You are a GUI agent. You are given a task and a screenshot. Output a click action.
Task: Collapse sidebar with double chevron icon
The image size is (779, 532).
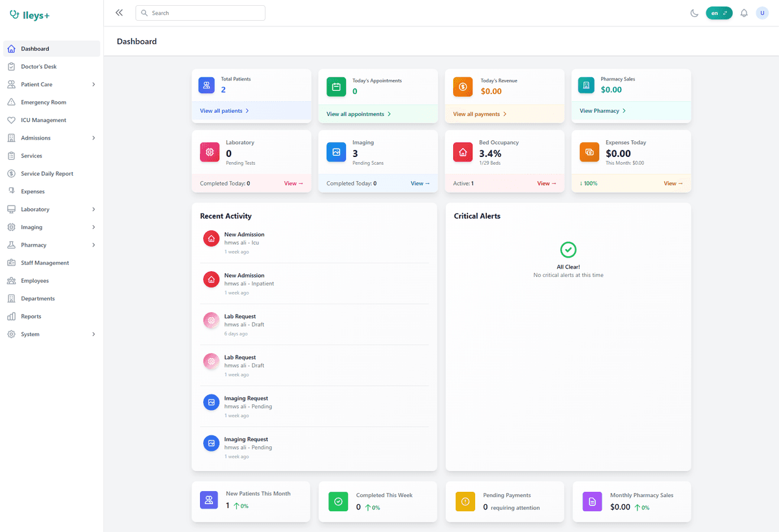(x=119, y=13)
